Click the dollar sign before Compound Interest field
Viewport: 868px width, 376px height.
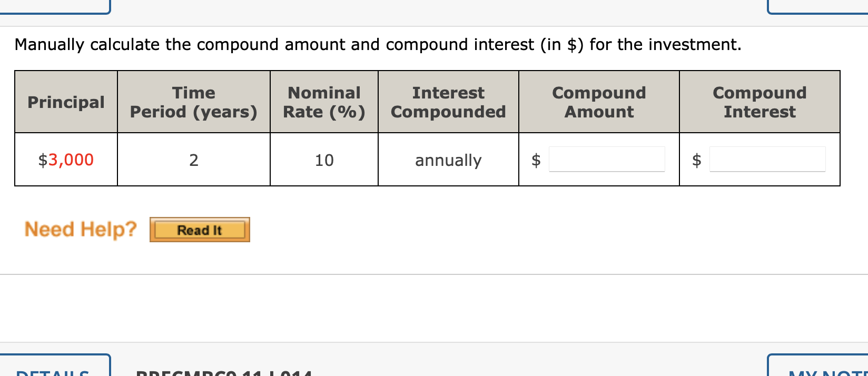click(696, 160)
